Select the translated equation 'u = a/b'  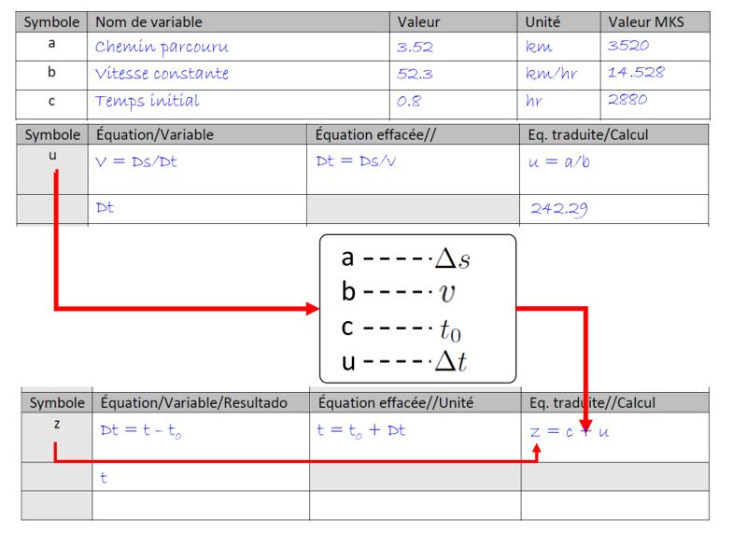pyautogui.click(x=559, y=161)
